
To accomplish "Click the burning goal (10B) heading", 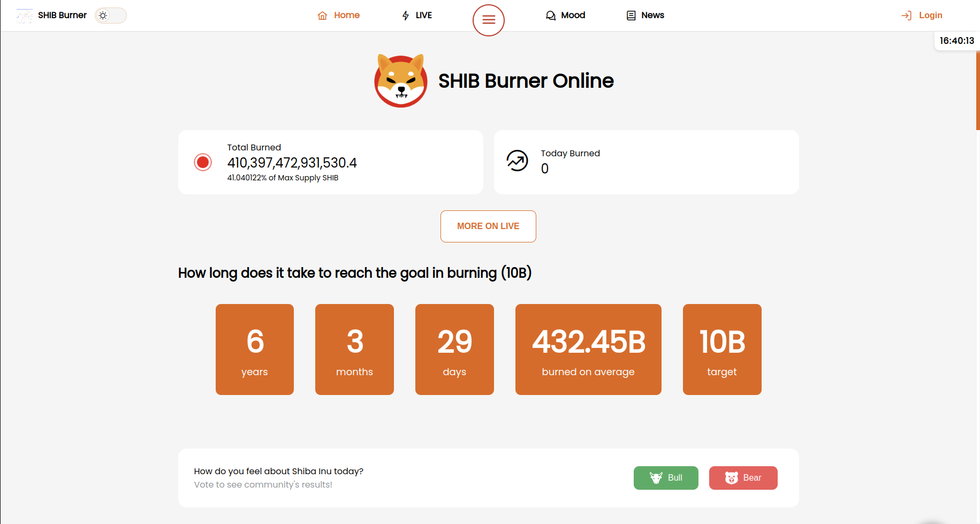I will pos(355,273).
